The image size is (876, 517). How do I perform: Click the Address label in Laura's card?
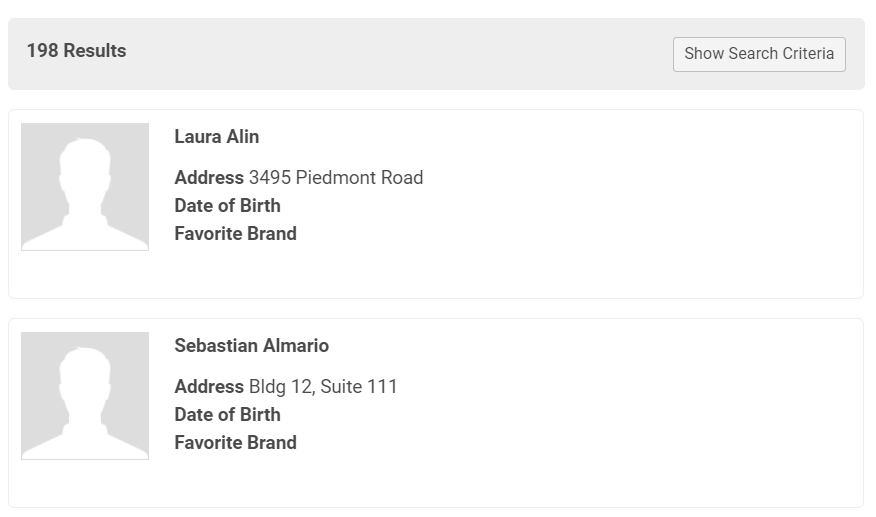209,178
